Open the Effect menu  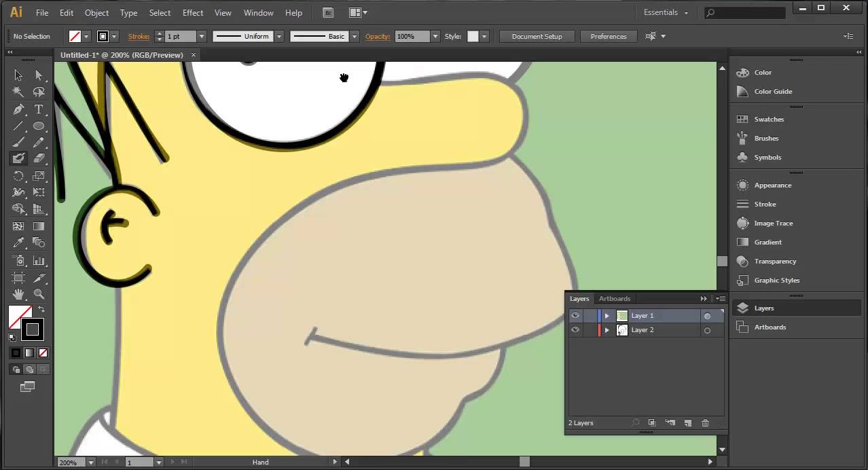[193, 12]
